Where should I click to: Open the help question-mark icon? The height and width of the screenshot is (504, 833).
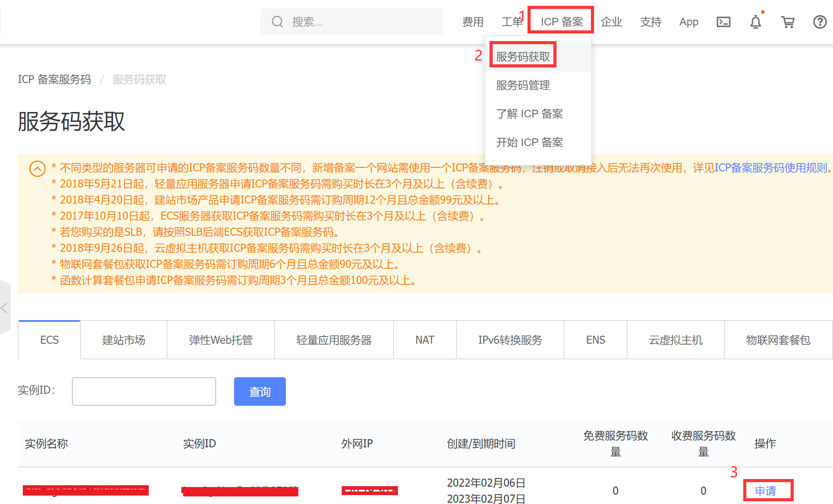click(820, 21)
